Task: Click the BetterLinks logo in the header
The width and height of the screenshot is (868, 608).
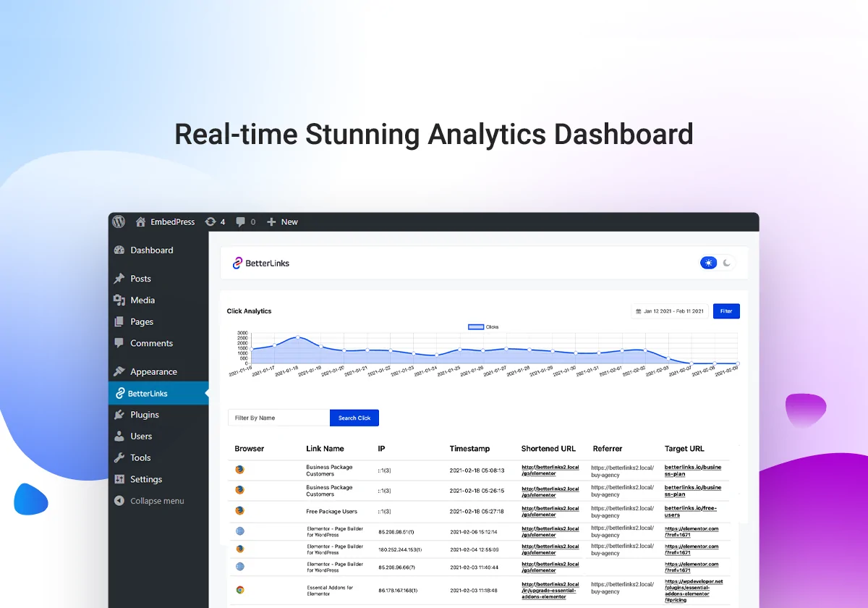Action: coord(260,263)
